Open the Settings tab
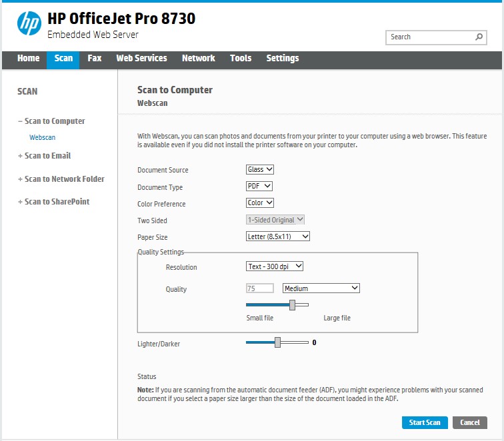Image resolution: width=504 pixels, height=441 pixels. (283, 59)
